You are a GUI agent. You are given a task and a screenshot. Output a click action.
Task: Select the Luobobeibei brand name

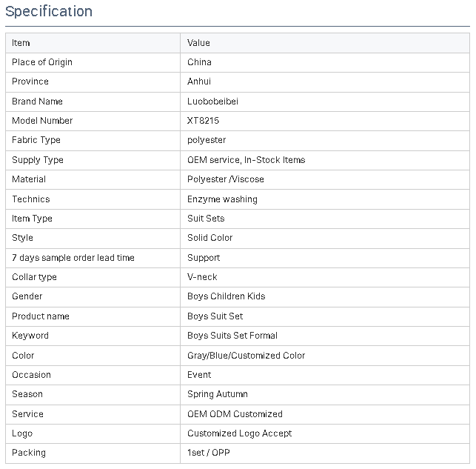click(x=212, y=102)
